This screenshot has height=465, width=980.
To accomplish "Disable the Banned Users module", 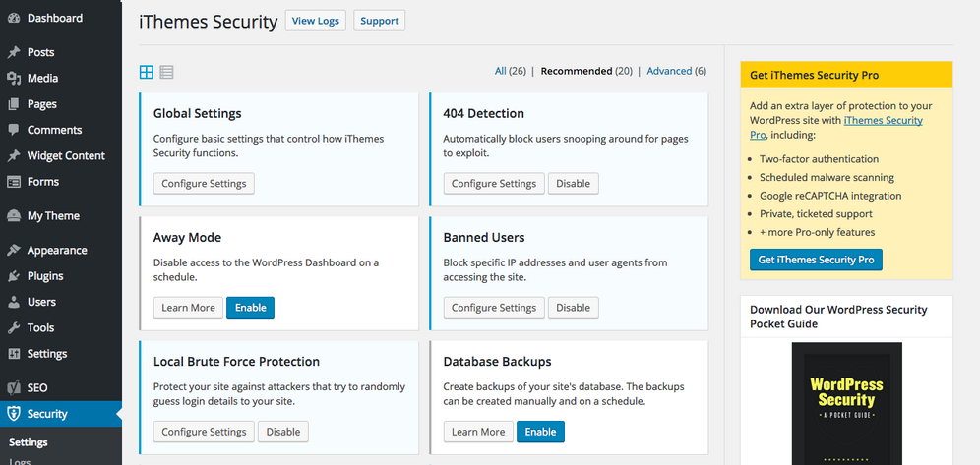I will 573,308.
